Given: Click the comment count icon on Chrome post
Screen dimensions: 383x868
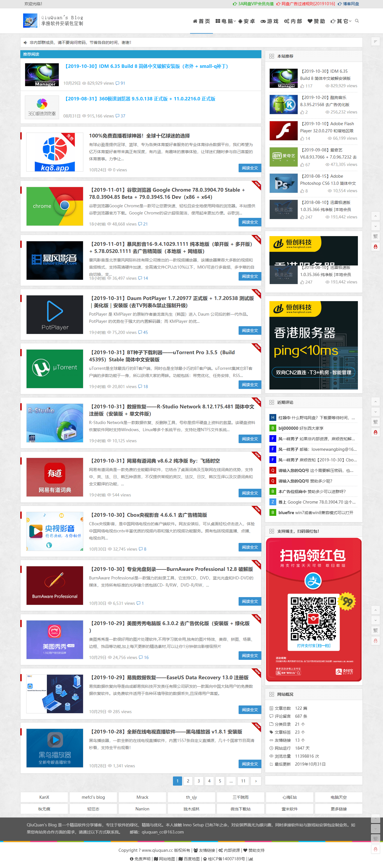Looking at the screenshot, I should click(x=140, y=224).
